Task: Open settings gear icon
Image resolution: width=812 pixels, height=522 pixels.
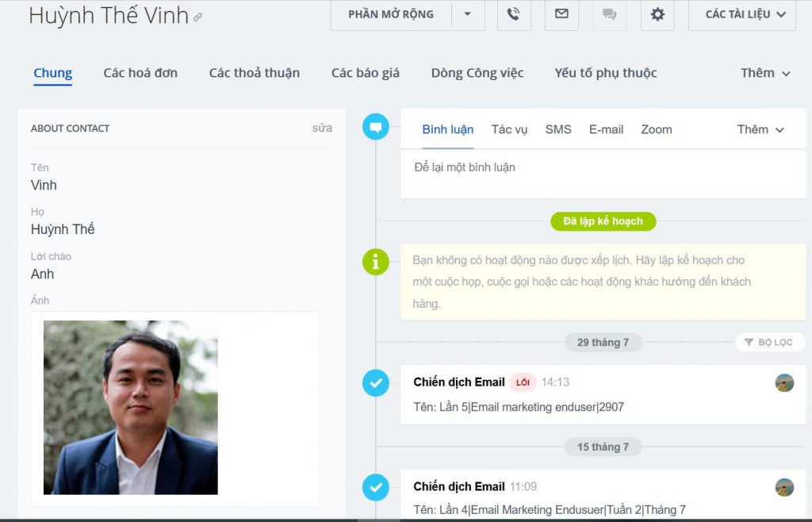Action: pos(657,14)
